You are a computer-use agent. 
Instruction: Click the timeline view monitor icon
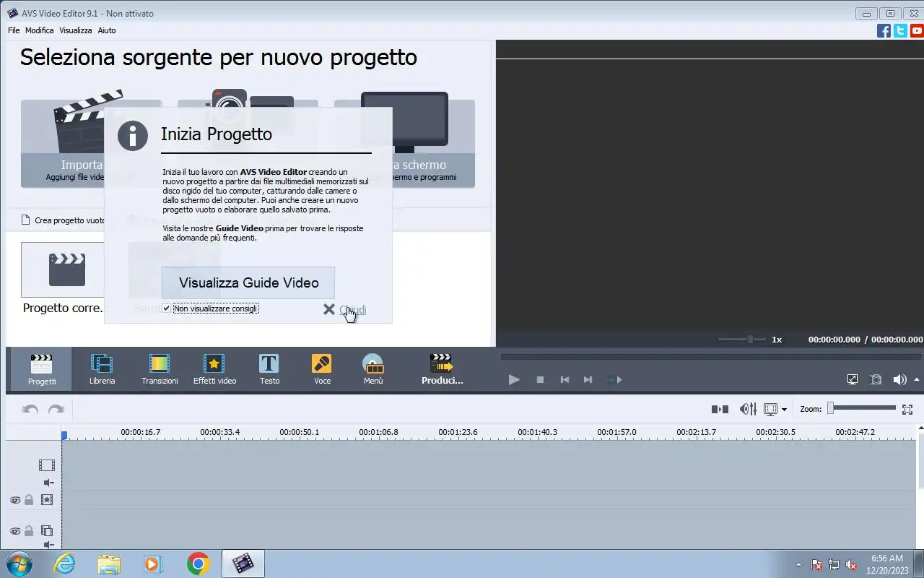770,409
